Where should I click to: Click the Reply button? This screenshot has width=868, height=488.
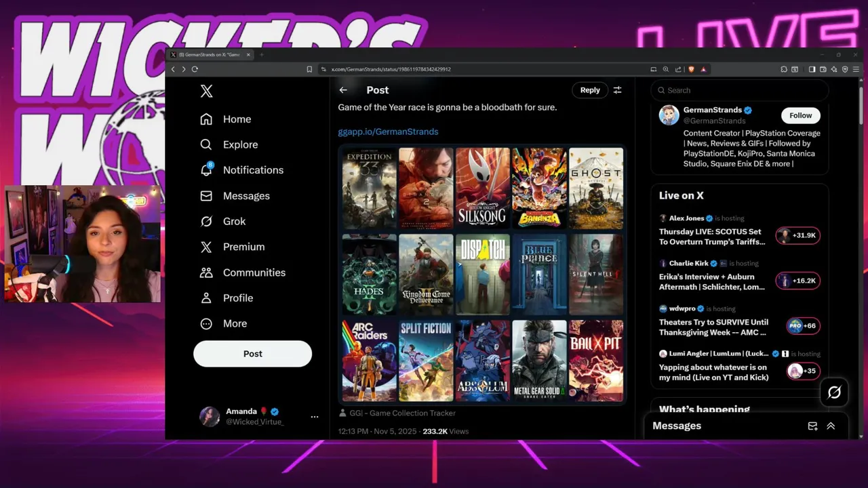[x=590, y=90]
